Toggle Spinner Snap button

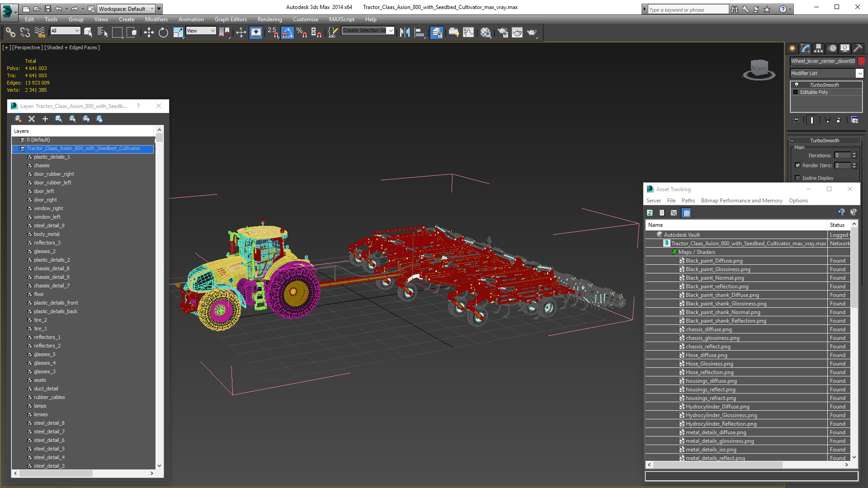pyautogui.click(x=316, y=32)
